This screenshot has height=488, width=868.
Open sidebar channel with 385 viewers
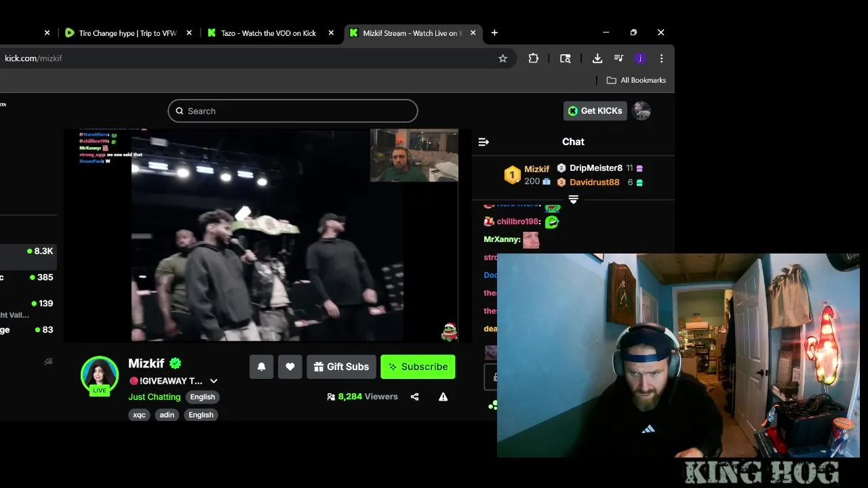point(28,277)
